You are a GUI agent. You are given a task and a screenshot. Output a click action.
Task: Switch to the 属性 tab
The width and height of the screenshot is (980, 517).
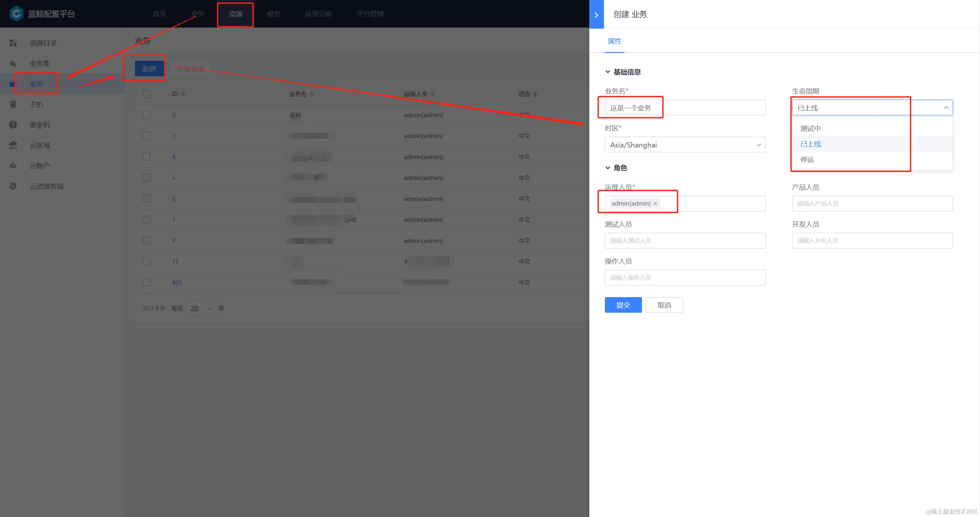click(x=614, y=41)
